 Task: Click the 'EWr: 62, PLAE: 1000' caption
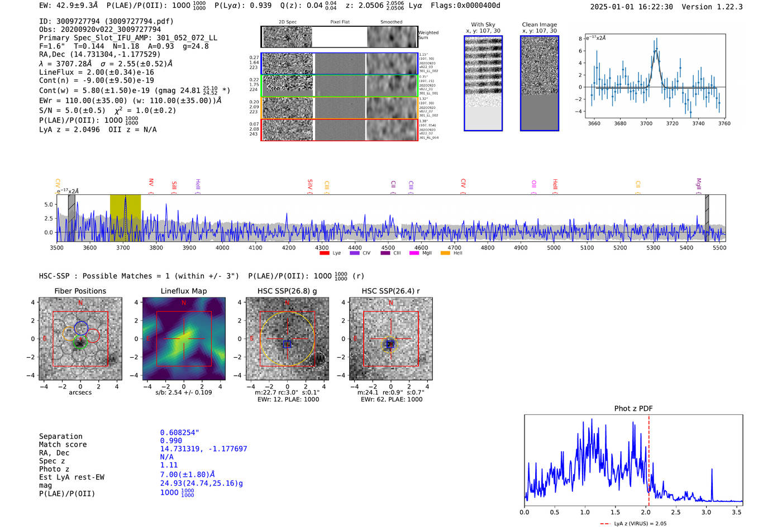point(392,400)
